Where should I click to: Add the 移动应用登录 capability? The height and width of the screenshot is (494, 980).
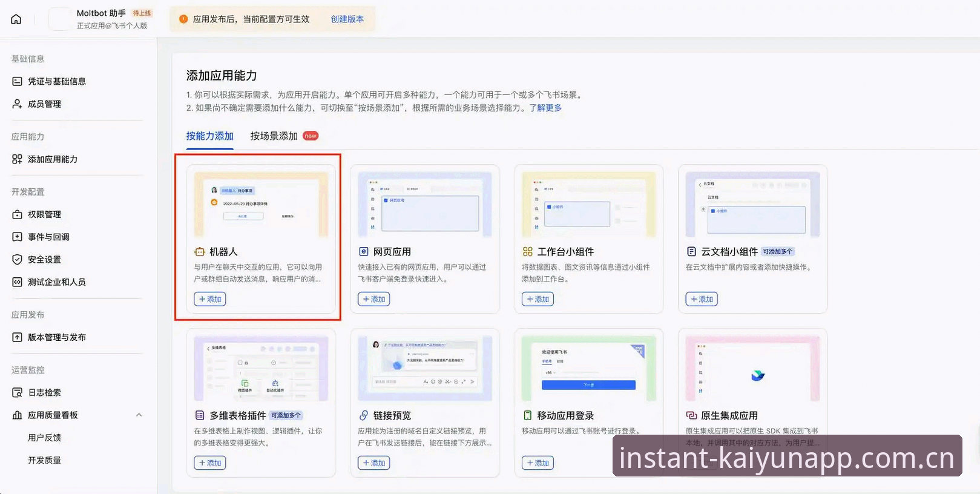(x=538, y=463)
